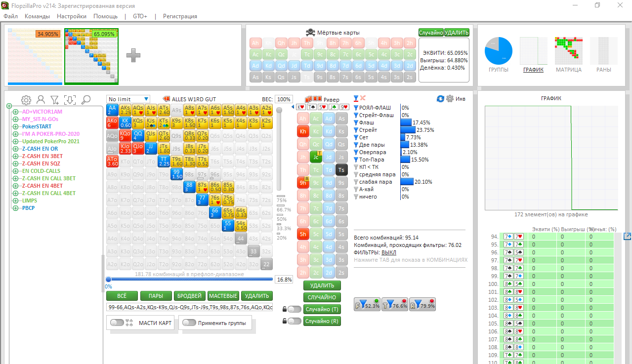This screenshot has height=364, width=632.
Task: Click the red X clear-filters icon
Action: point(363,98)
